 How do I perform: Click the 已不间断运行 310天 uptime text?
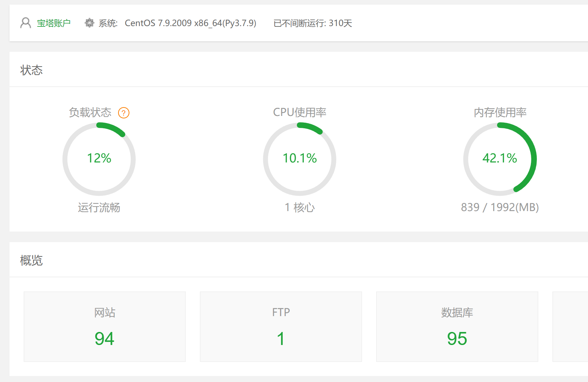(313, 23)
